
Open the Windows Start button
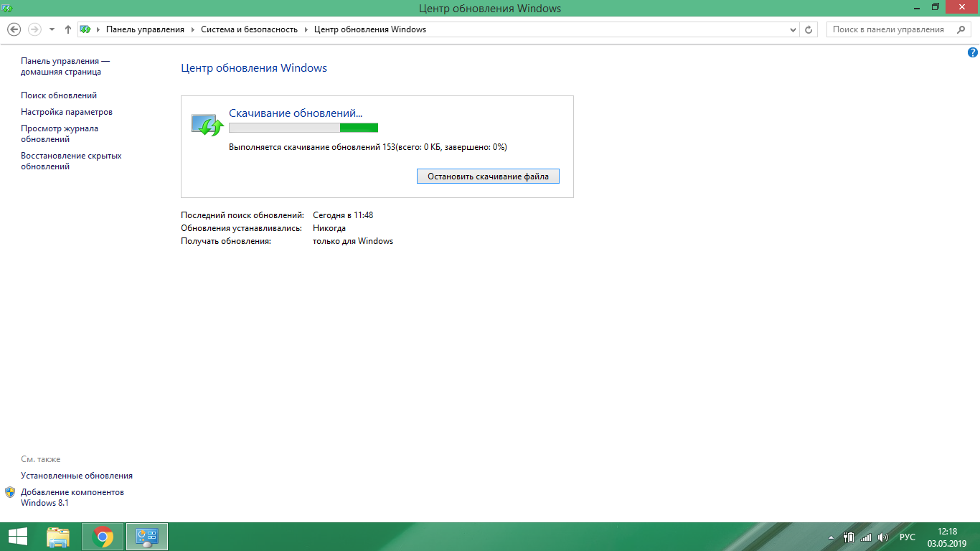[x=18, y=537]
